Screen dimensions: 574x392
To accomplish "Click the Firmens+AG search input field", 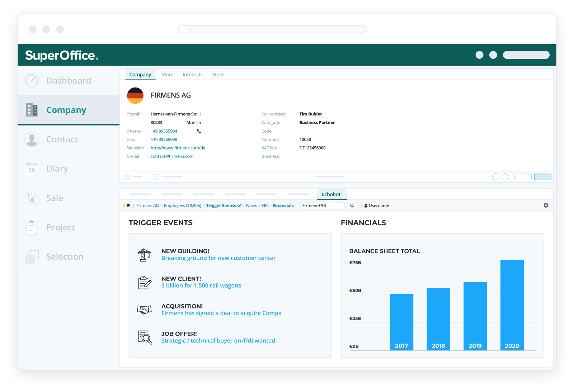I will pyautogui.click(x=322, y=205).
